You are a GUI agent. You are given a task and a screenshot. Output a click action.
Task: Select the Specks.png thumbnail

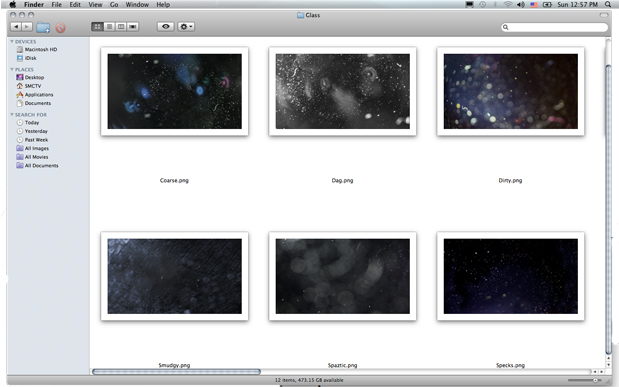tap(510, 276)
